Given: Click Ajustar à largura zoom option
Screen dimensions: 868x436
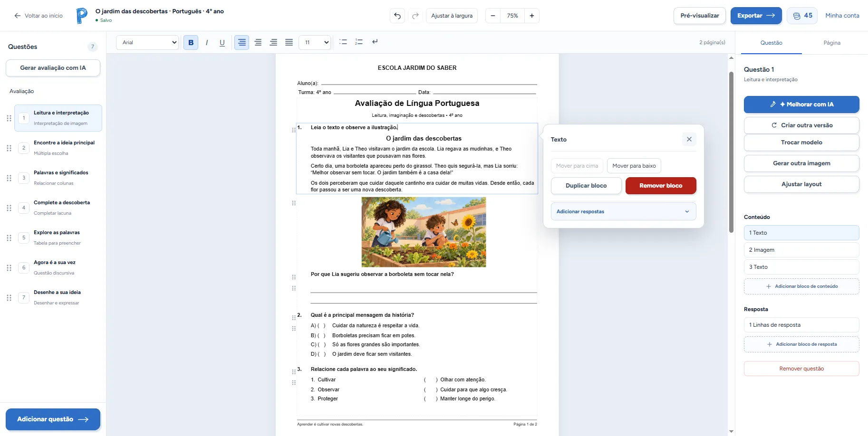Looking at the screenshot, I should pos(452,16).
